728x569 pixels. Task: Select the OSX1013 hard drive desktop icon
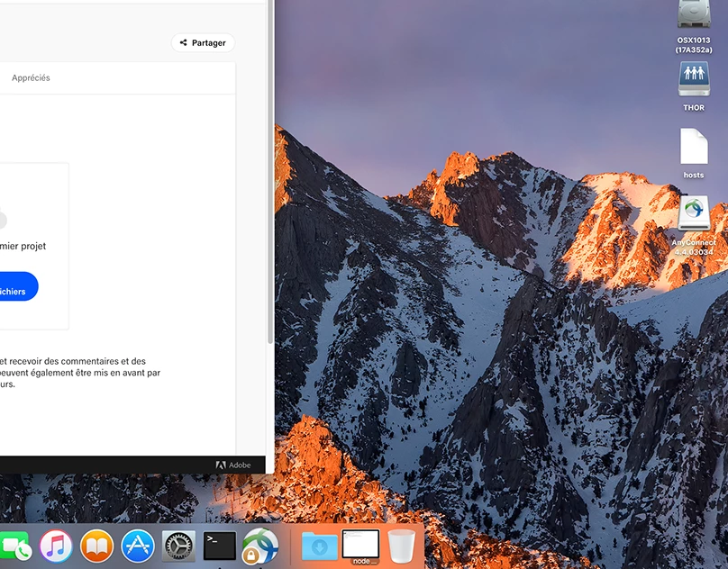[694, 16]
